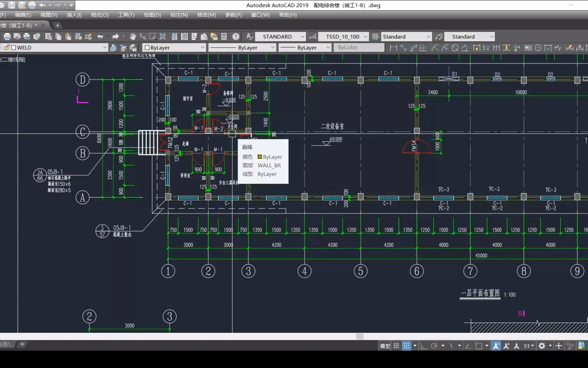
Task: Add a new drawing tab with plus button
Action: click(x=58, y=25)
